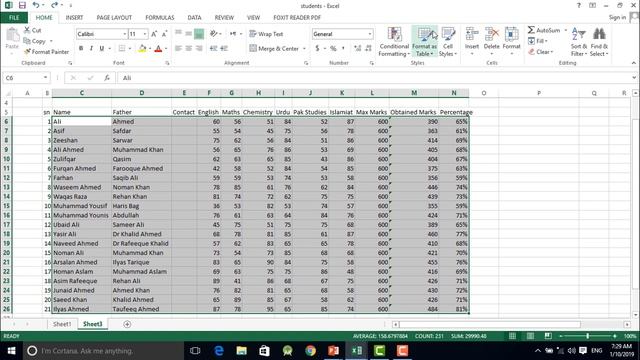Toggle Center horizontal alignment
The height and width of the screenshot is (360, 640).
(x=189, y=49)
